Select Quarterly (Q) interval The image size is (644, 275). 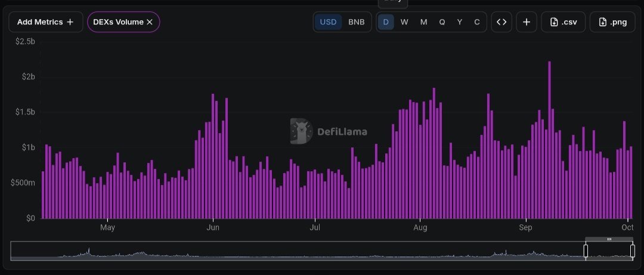(x=442, y=22)
